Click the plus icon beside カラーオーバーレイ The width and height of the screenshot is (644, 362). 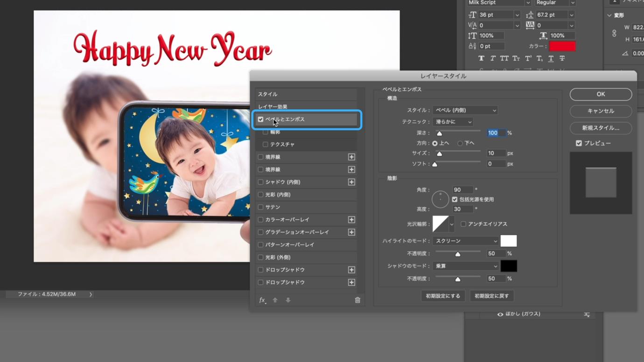351,220
